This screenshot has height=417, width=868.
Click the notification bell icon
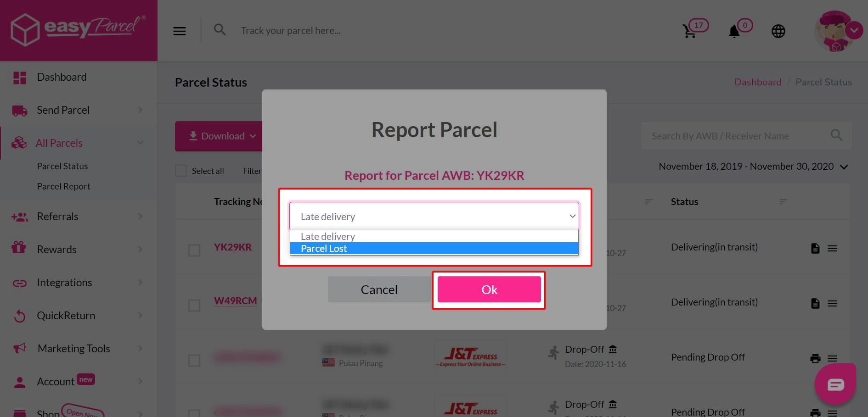[733, 31]
